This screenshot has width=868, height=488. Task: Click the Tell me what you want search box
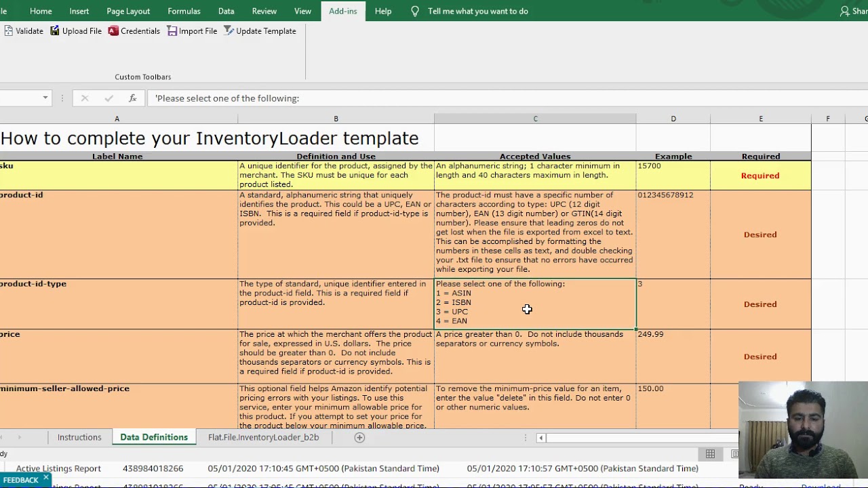pyautogui.click(x=477, y=11)
